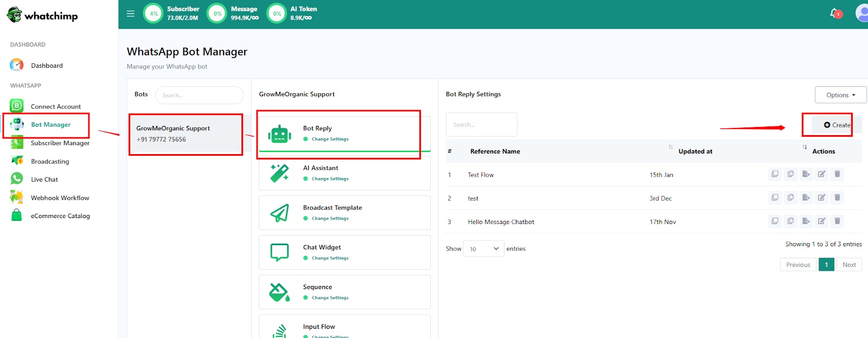Click the eCommerce Catalog shopping bag icon
Screen dimensions: 868x338
(17, 215)
